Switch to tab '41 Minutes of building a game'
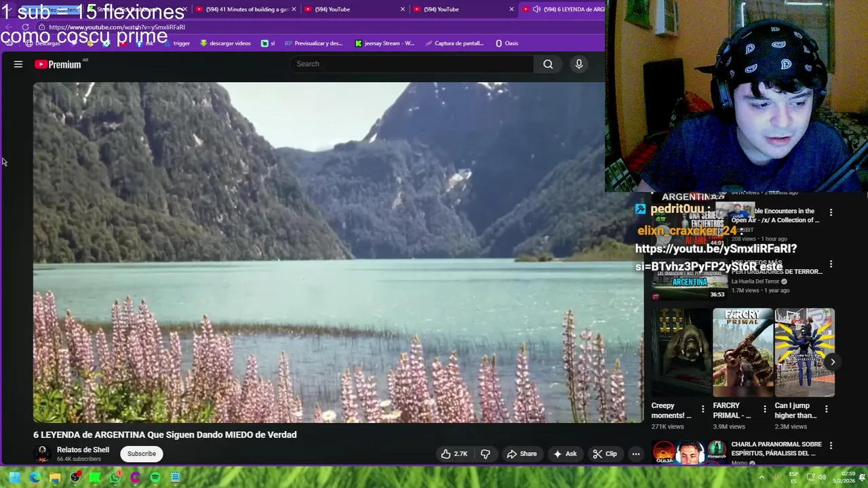 [x=248, y=9]
